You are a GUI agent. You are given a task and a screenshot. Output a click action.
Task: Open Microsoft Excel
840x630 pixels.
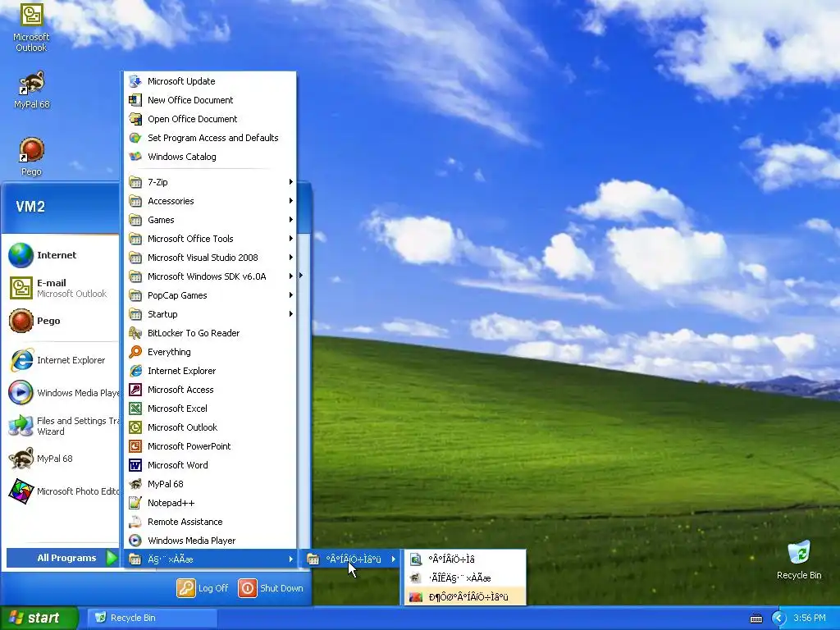point(210,409)
